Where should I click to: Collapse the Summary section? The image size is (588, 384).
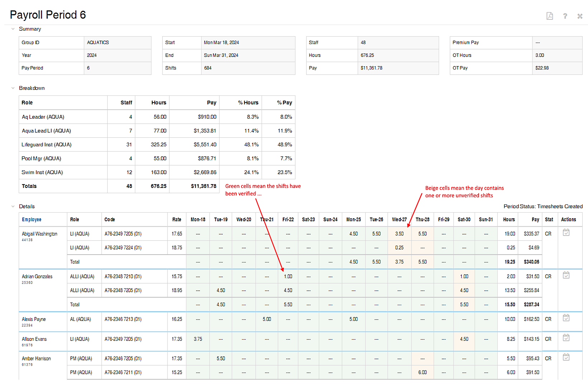click(13, 29)
